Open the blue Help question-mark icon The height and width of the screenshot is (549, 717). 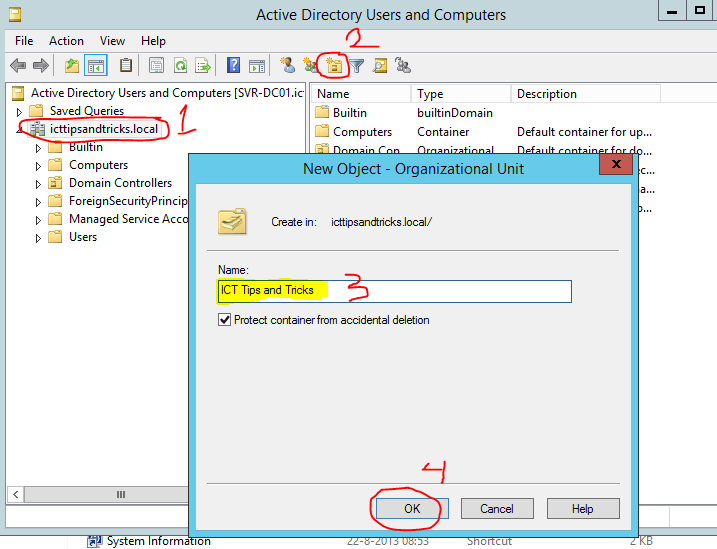pos(233,65)
